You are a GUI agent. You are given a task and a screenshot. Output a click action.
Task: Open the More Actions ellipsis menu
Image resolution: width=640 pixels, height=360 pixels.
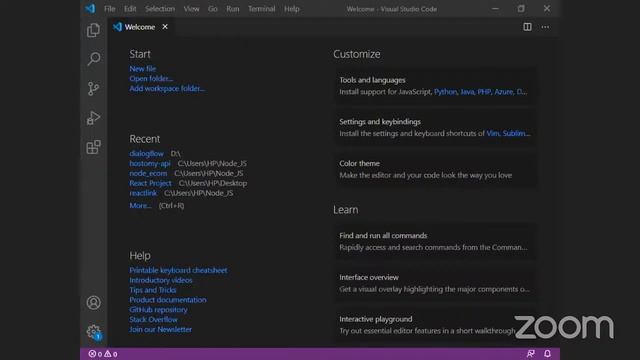tap(545, 27)
